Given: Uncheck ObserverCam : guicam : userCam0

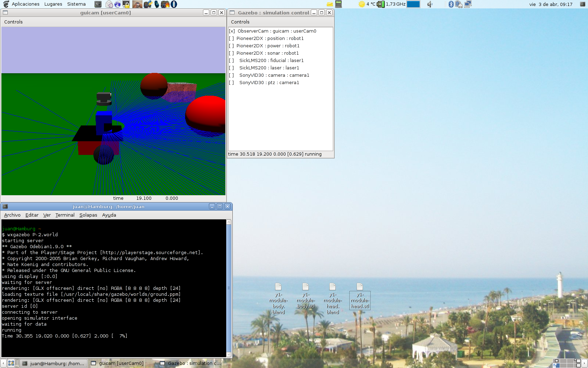Looking at the screenshot, I should (x=232, y=31).
